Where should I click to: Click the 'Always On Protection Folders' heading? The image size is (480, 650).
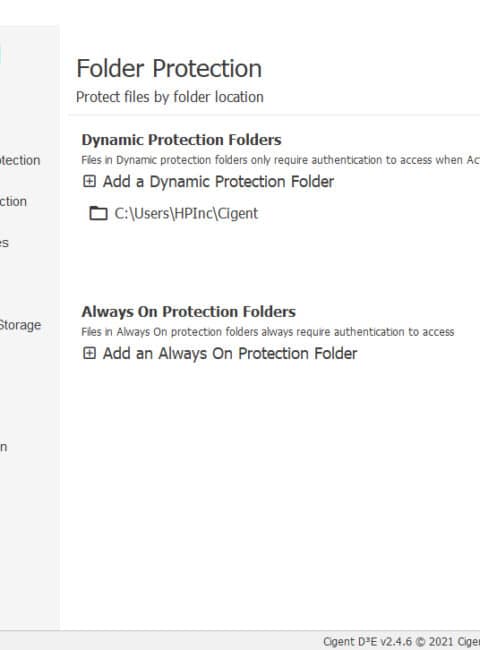189,312
